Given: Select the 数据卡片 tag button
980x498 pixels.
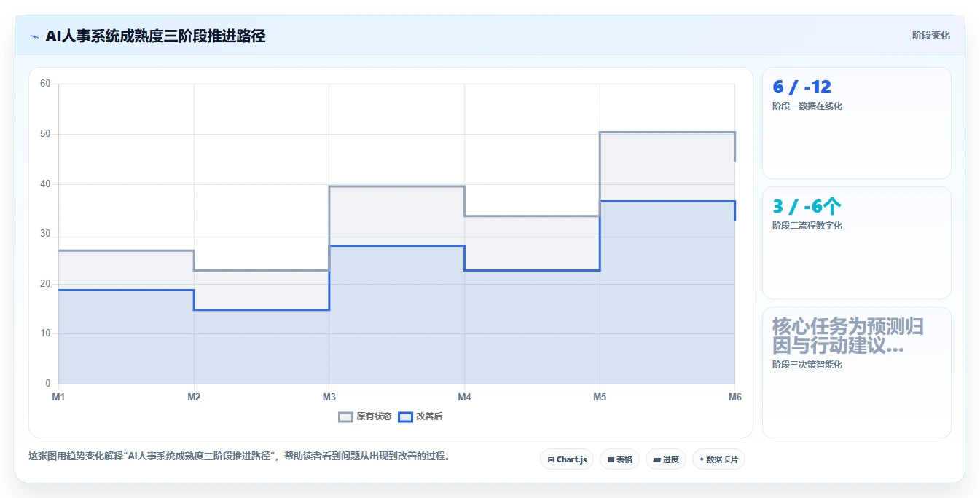Looking at the screenshot, I should 718,459.
